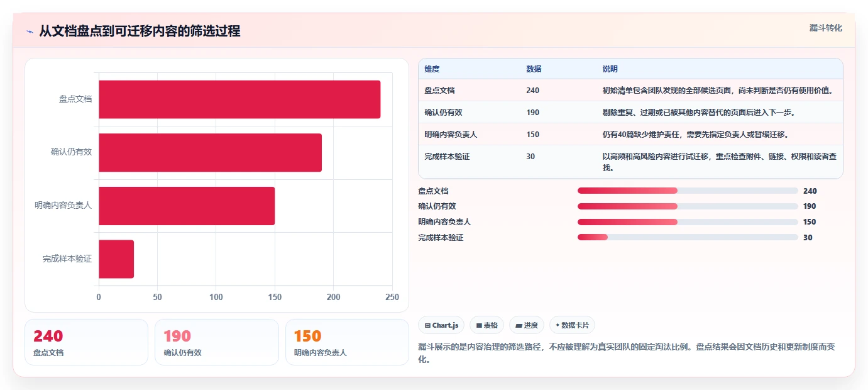868x390 pixels.
Task: Click the 完成样本验证 cell in the table
Action: [447, 157]
